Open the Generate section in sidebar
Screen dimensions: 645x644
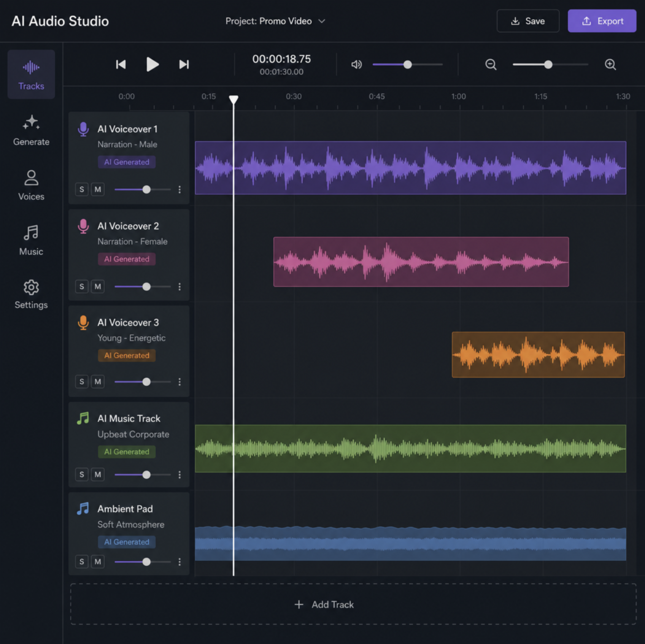pos(31,131)
